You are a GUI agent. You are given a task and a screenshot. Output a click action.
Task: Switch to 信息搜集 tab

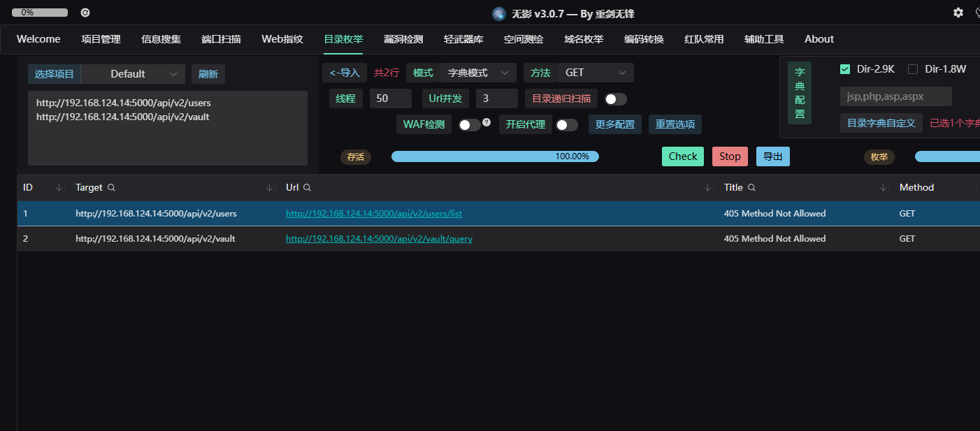click(161, 39)
